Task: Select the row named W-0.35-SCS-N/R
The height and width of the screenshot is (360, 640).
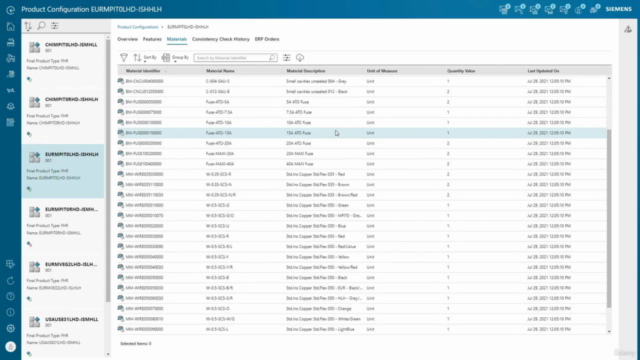Action: click(x=362, y=195)
